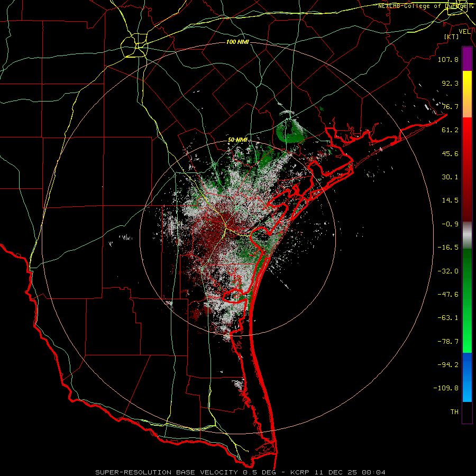Viewport: 476px width, 476px height.
Task: Click the 50 NMI range ring label
Action: pos(237,140)
